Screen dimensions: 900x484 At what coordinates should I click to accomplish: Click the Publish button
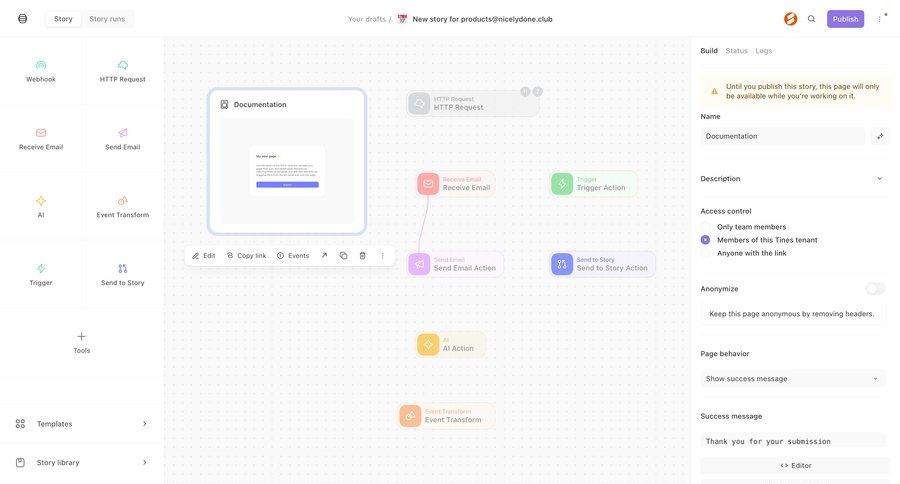coord(845,19)
